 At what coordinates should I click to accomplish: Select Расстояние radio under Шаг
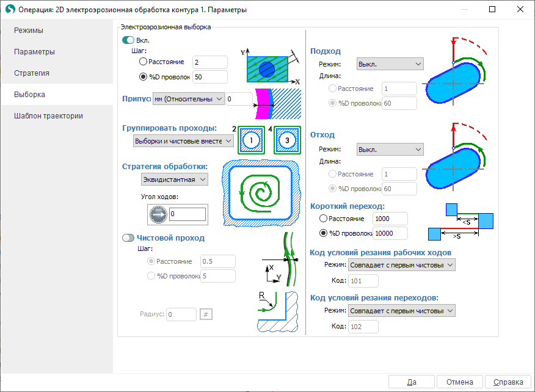pyautogui.click(x=144, y=62)
